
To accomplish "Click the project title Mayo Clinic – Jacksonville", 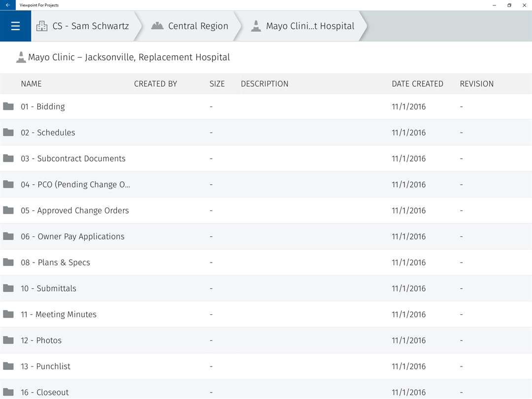I will click(x=129, y=57).
